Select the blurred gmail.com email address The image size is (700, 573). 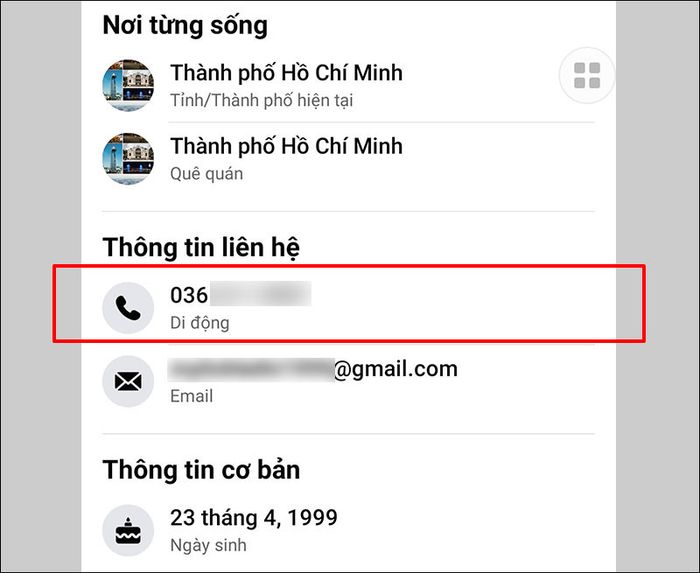point(313,370)
